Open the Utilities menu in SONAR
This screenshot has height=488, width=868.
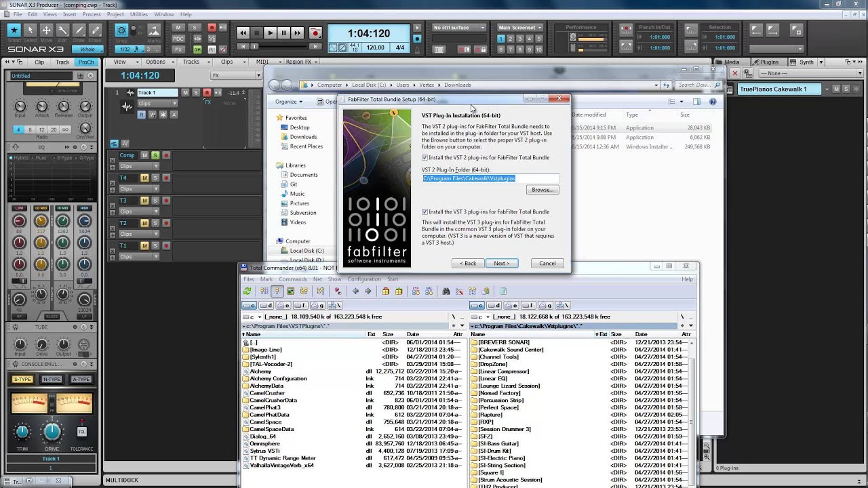coord(139,14)
